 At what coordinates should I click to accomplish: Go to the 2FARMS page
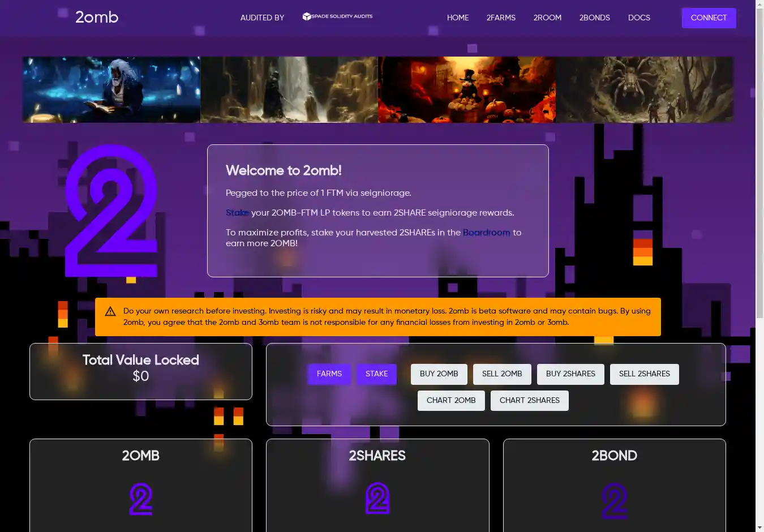501,18
